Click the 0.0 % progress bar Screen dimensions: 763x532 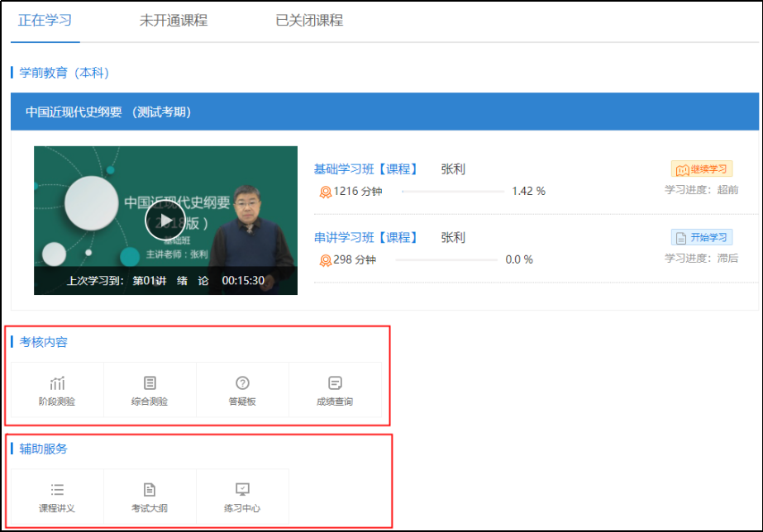(x=446, y=259)
